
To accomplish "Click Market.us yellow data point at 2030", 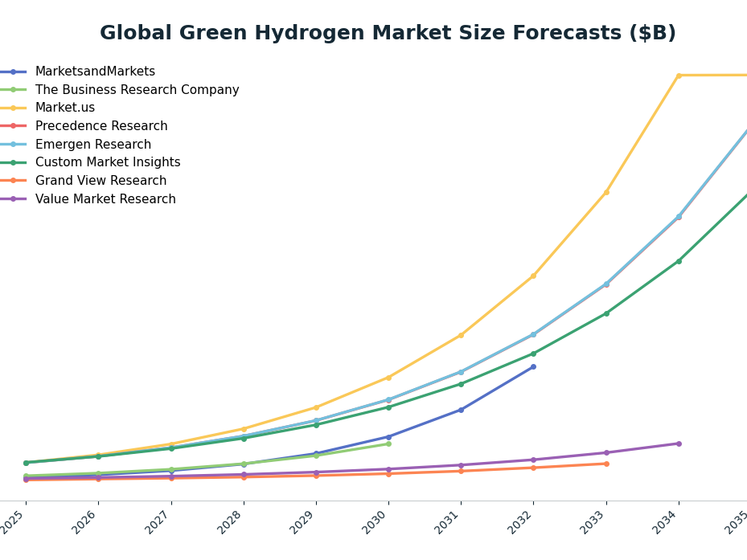I will tap(388, 378).
